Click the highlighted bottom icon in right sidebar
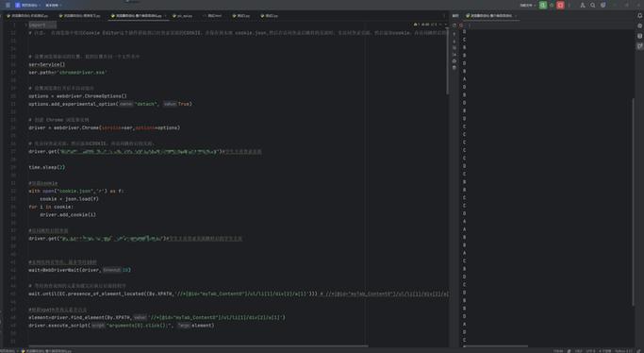 coord(639,46)
